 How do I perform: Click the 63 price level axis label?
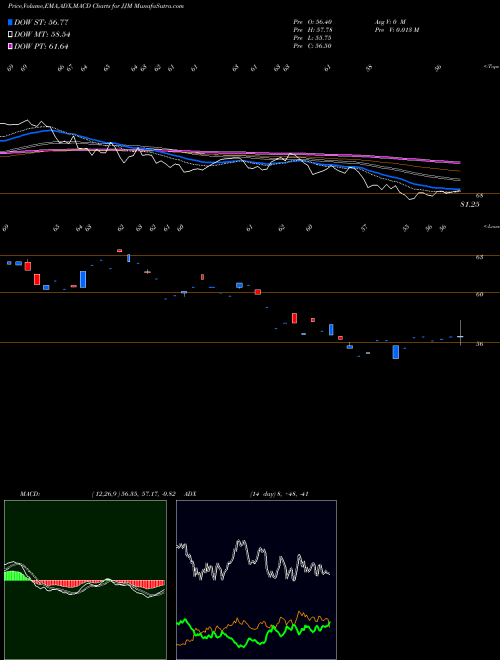coord(479,257)
